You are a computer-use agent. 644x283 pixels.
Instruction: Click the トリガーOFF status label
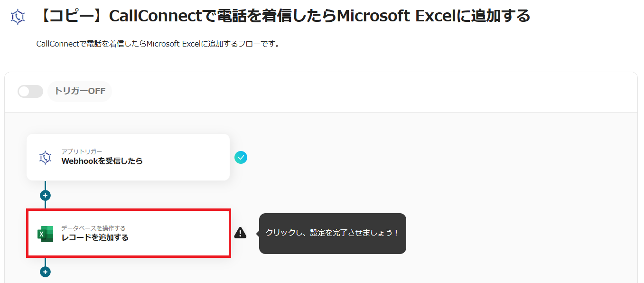pyautogui.click(x=80, y=91)
